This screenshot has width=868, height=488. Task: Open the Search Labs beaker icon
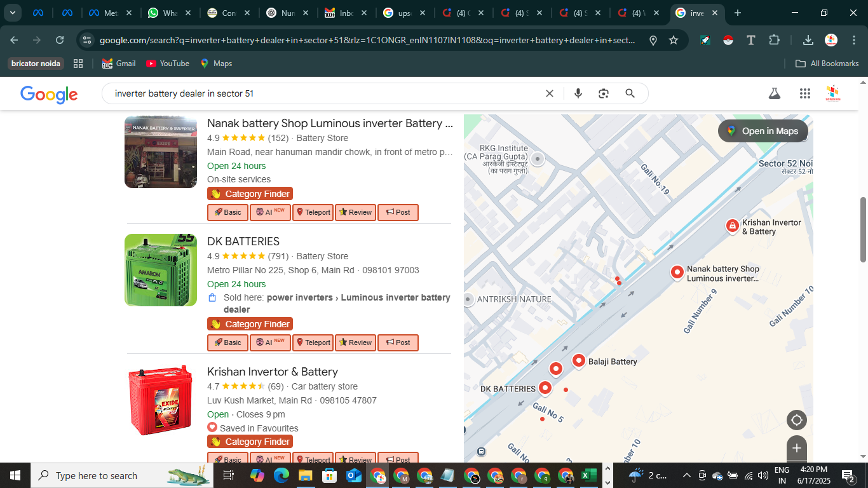click(x=774, y=93)
